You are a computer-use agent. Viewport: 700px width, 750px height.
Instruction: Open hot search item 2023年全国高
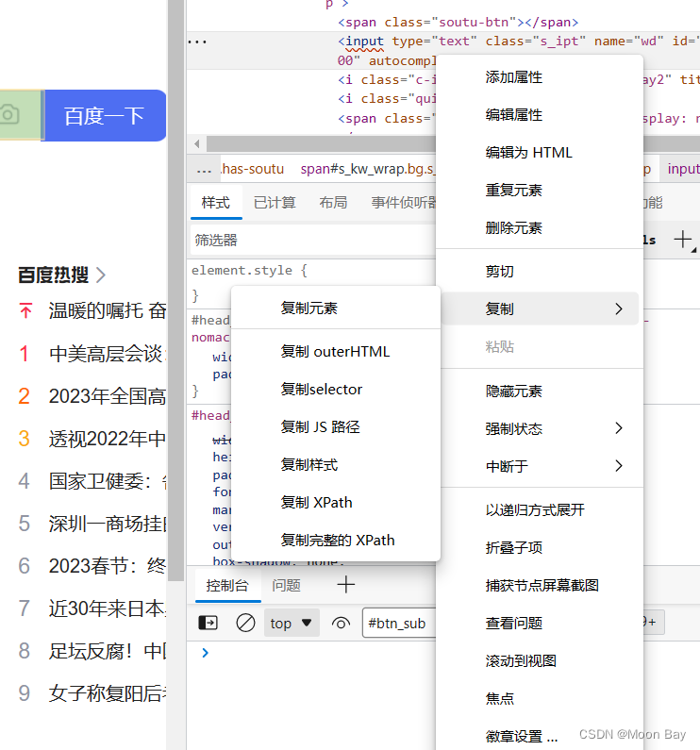tap(107, 396)
